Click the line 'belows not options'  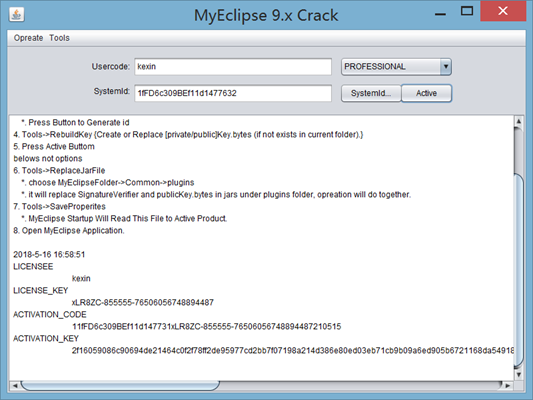pos(48,158)
